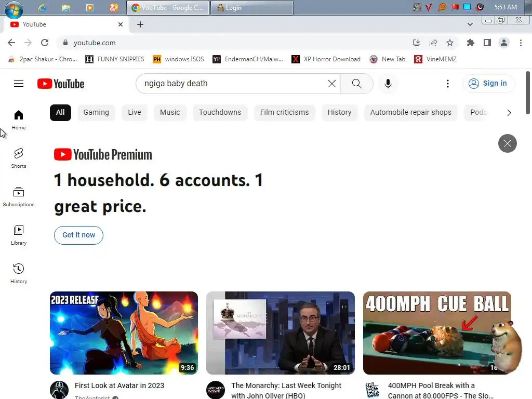Click the install app icon in address bar
The height and width of the screenshot is (399, 532).
pyautogui.click(x=416, y=43)
